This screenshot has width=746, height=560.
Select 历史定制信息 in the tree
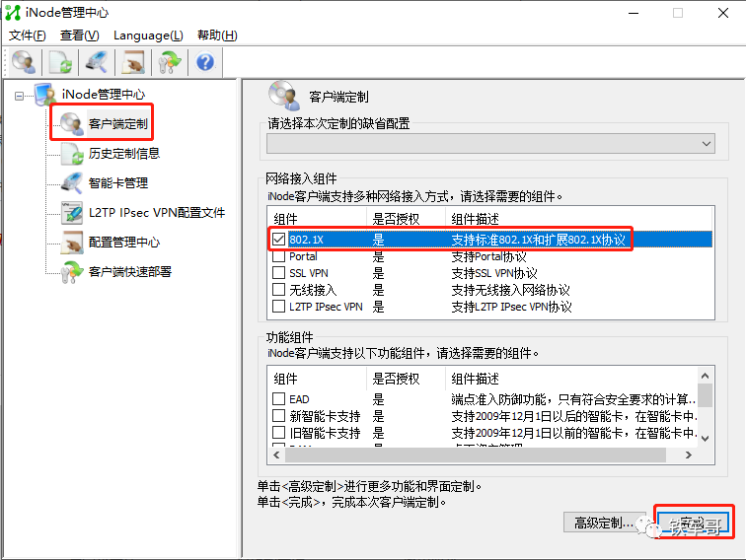[123, 154]
